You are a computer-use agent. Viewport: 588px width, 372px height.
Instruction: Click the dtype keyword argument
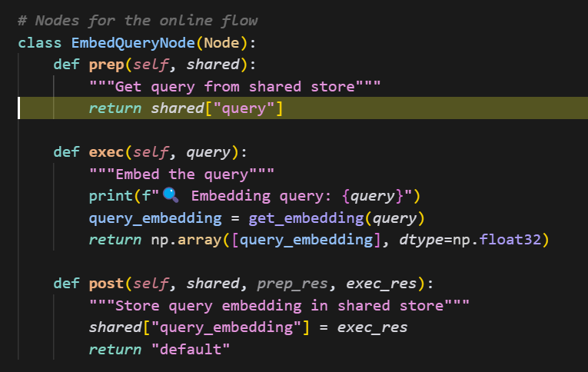click(421, 240)
